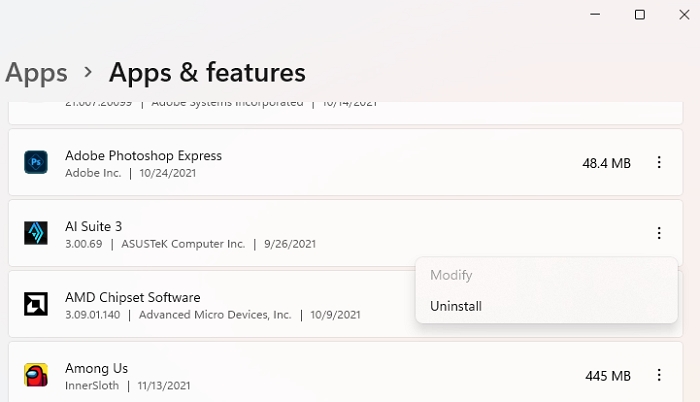Select the Adobe Photoshop Express app name
The width and height of the screenshot is (700, 402).
click(143, 155)
